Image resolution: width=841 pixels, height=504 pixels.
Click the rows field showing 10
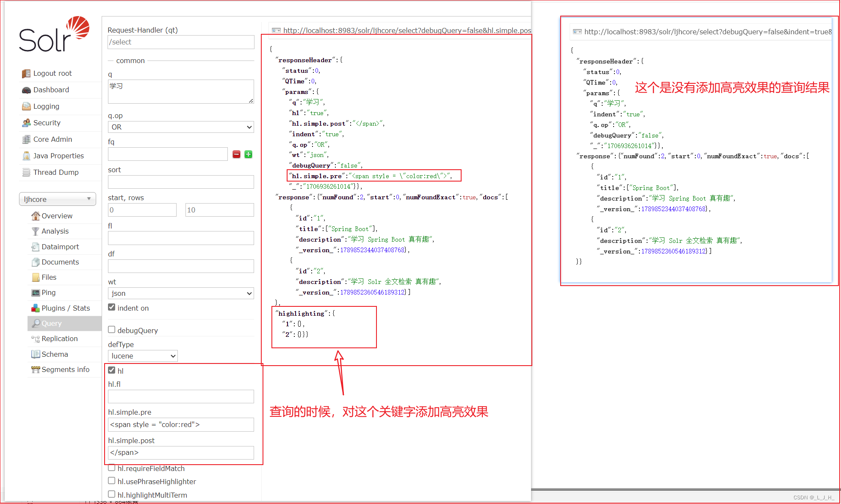tap(220, 210)
